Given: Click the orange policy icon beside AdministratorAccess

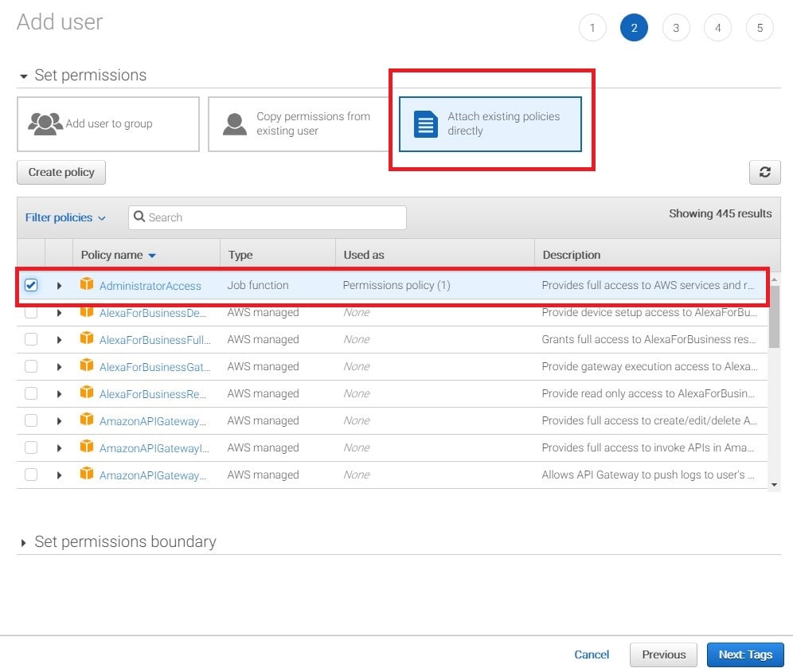Looking at the screenshot, I should (87, 285).
